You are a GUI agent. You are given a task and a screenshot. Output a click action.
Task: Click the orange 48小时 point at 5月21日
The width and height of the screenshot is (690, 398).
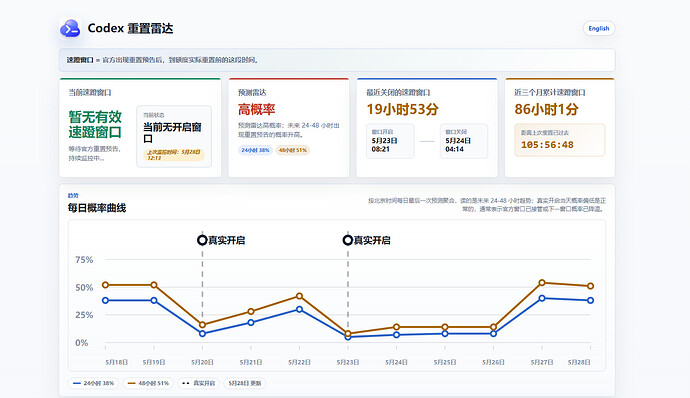251,311
